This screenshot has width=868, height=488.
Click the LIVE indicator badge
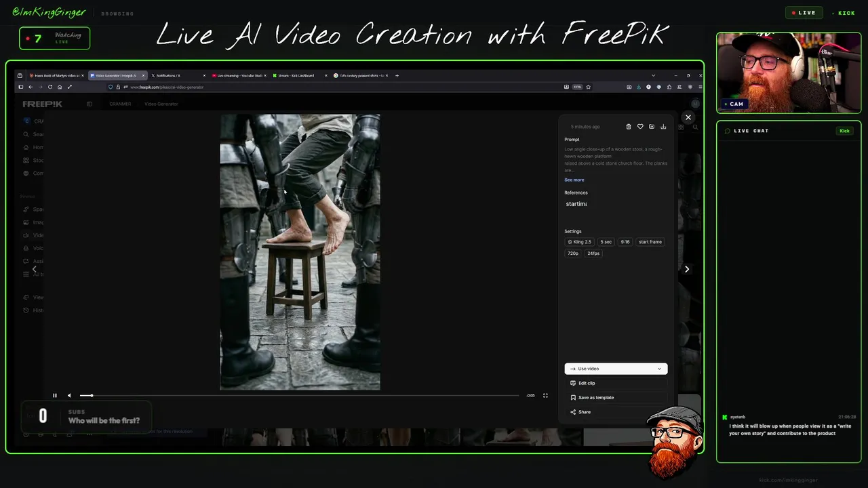[804, 12]
